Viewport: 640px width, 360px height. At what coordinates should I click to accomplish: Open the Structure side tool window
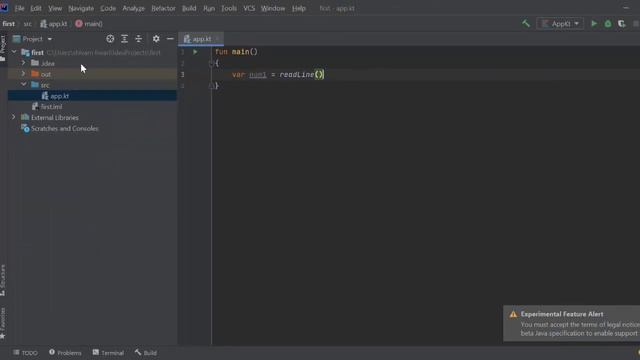(x=3, y=280)
